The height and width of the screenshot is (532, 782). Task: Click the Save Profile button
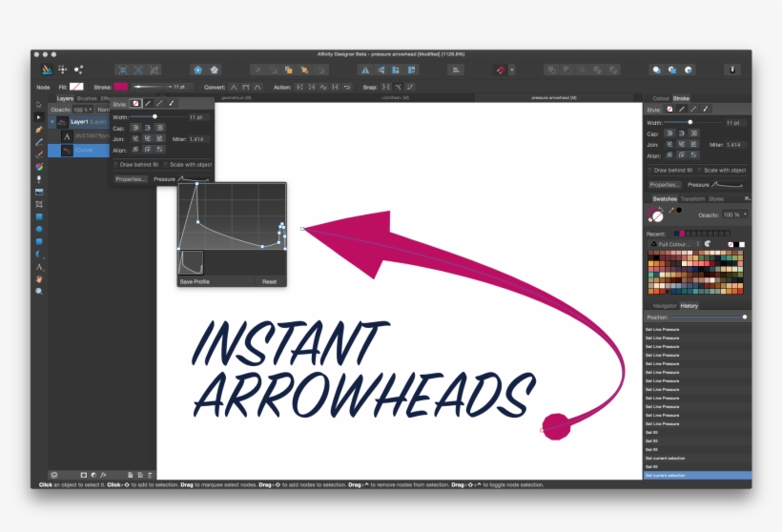coord(195,281)
